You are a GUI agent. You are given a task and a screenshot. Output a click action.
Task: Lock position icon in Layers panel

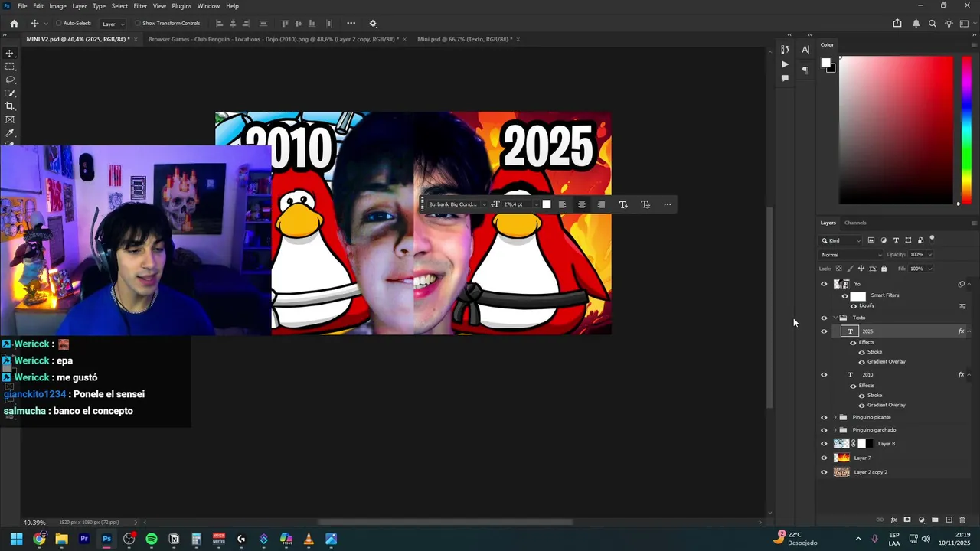pos(861,269)
